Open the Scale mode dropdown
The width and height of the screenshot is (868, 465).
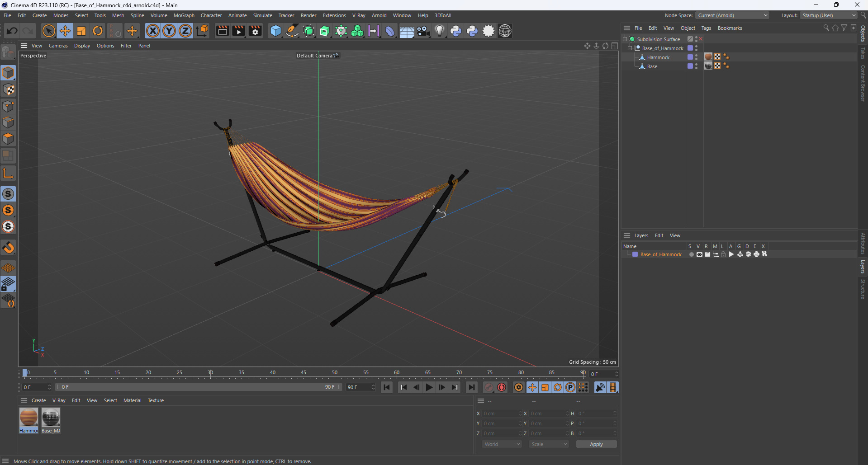pos(549,444)
